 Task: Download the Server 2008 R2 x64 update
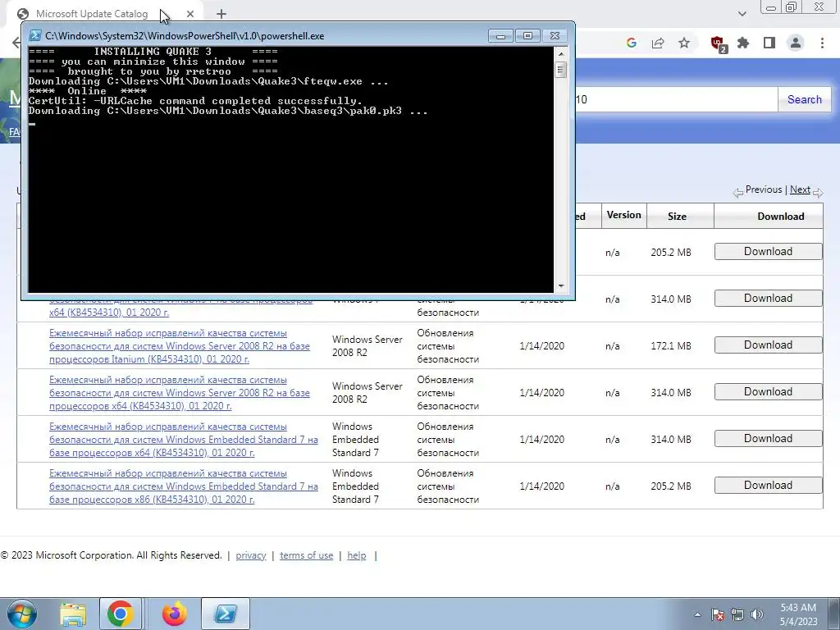(x=768, y=391)
